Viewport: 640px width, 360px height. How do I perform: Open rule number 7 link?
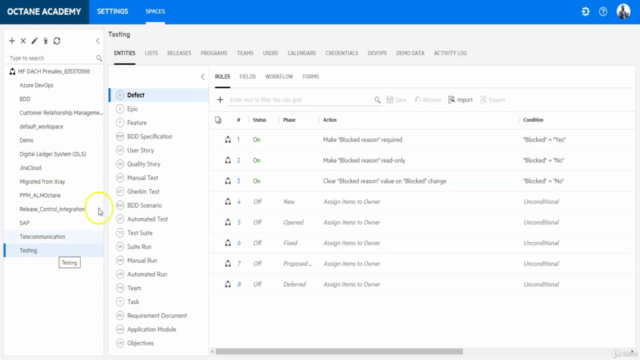[x=239, y=264]
